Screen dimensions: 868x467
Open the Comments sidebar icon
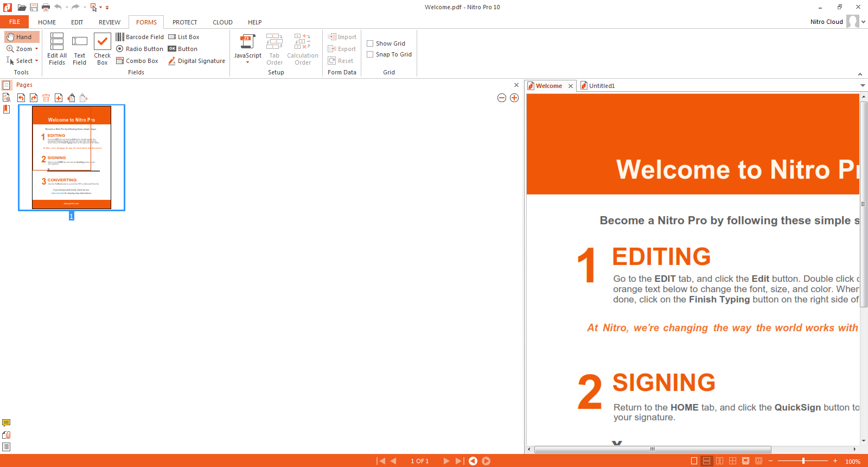coord(7,423)
